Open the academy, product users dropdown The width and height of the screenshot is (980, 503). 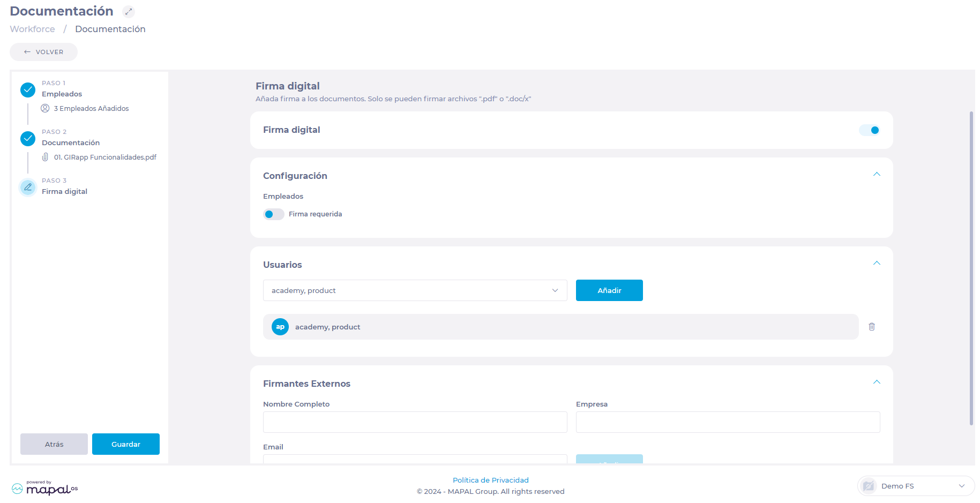click(415, 290)
